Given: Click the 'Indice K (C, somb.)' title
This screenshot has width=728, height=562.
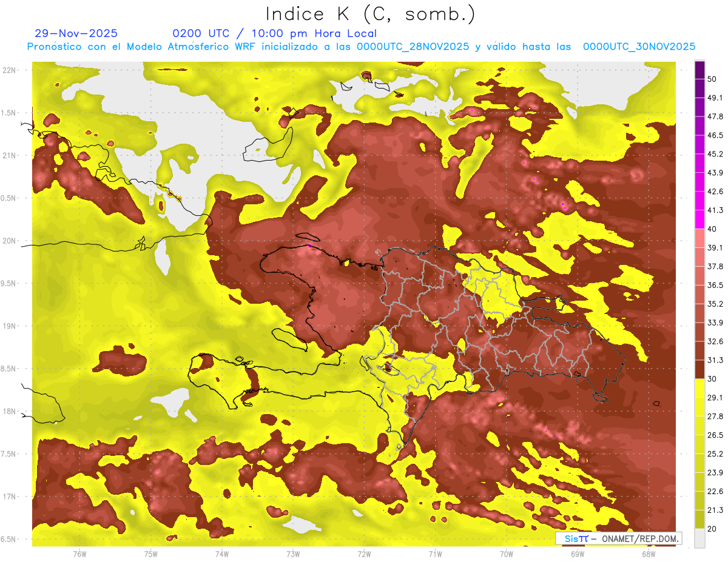Looking at the screenshot, I should point(370,13).
